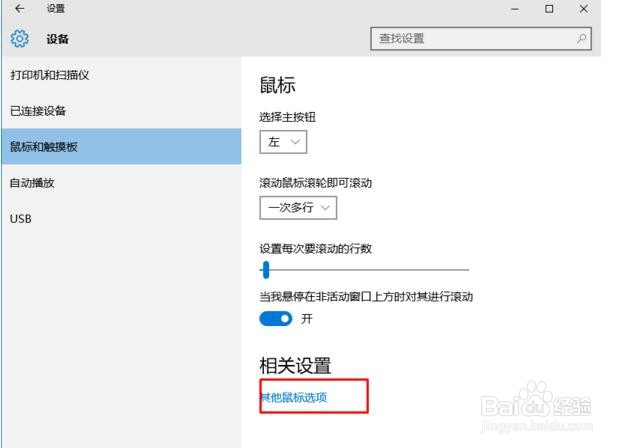Minimize the Settings window
Viewport: 627px width, 448px height.
515,9
